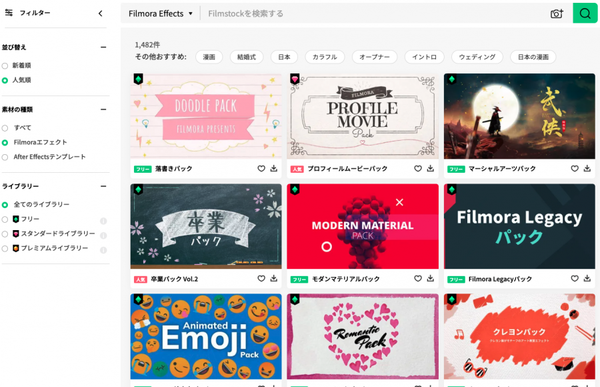The height and width of the screenshot is (387, 600).
Task: Collapse the 並び替え section
Action: coord(103,47)
